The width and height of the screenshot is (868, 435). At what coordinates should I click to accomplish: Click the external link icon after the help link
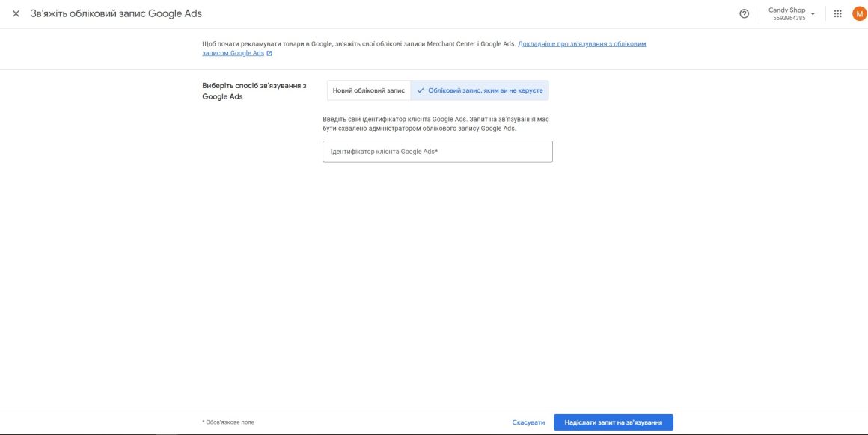pos(269,54)
